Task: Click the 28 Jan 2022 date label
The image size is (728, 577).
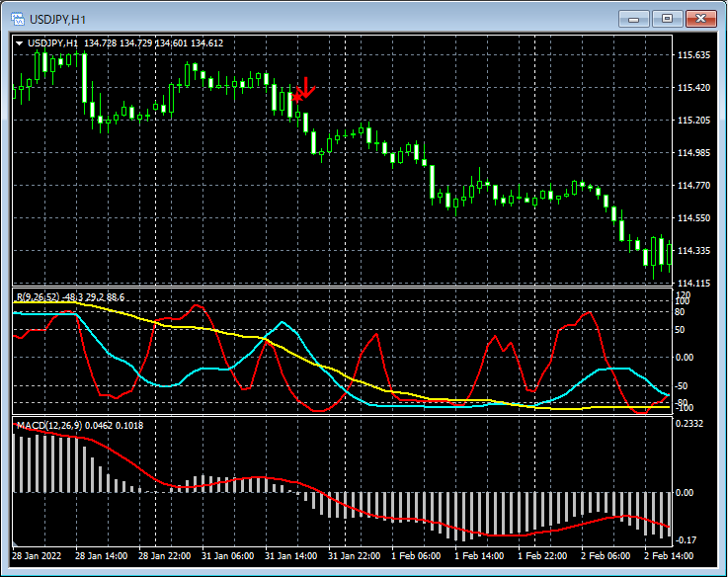Action: click(38, 556)
